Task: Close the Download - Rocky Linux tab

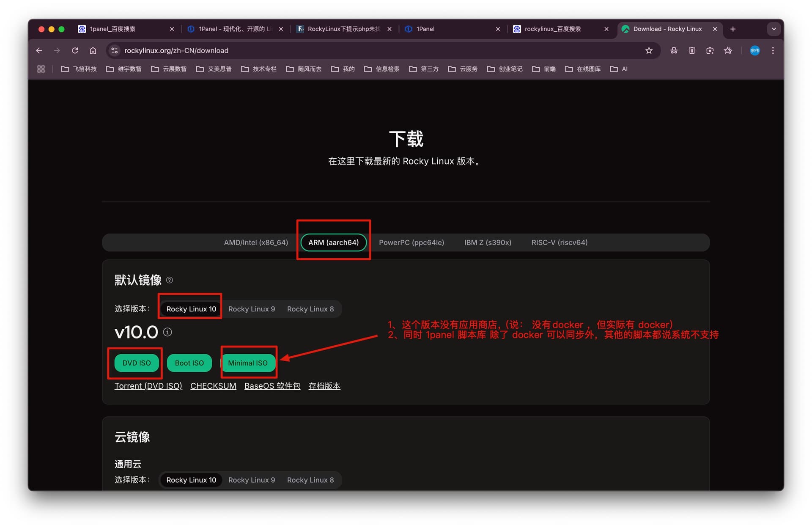Action: [715, 29]
